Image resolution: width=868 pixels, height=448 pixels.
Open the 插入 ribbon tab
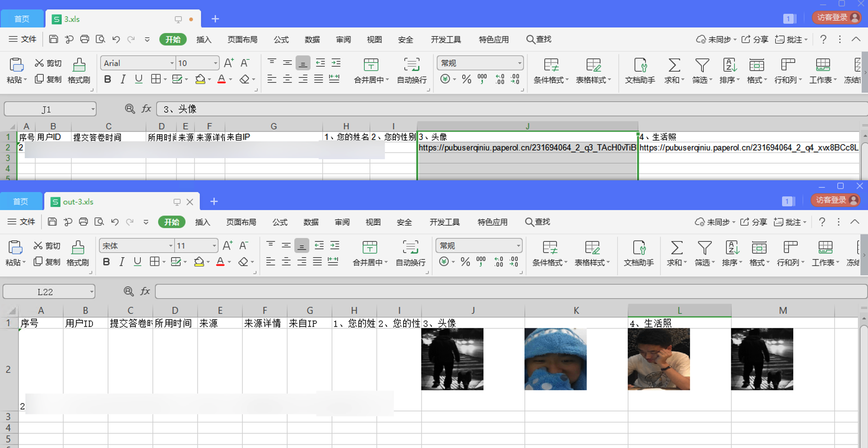pos(203,39)
